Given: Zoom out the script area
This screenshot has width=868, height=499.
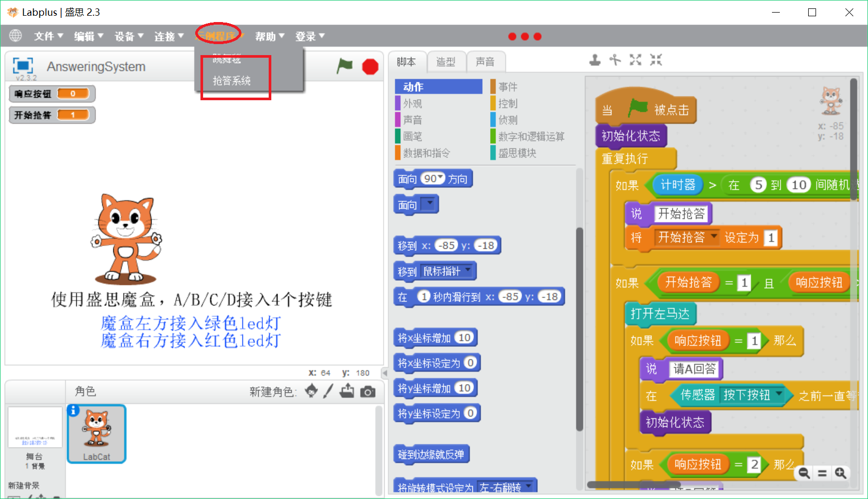Looking at the screenshot, I should (804, 473).
